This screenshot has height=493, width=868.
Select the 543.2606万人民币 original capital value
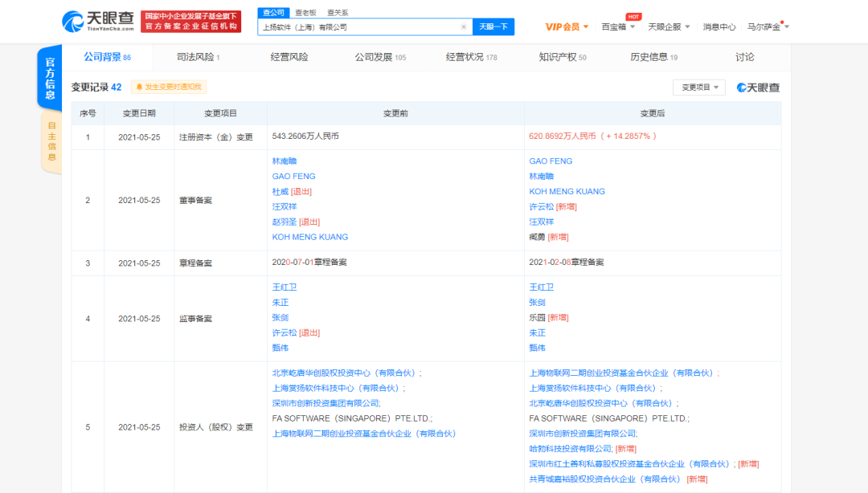pyautogui.click(x=305, y=136)
